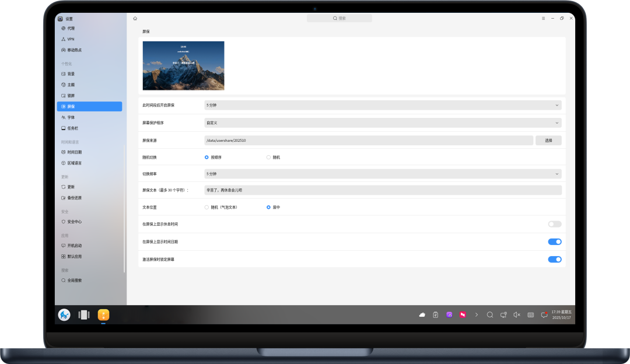Click the muted volume icon in the taskbar

pyautogui.click(x=516, y=315)
